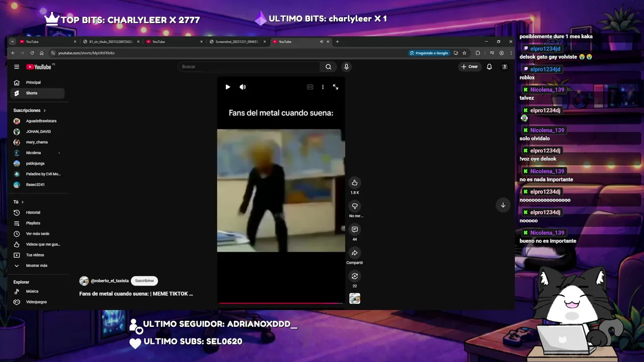This screenshot has height=362, width=644.
Task: Mute the Short's volume
Action: click(243, 87)
